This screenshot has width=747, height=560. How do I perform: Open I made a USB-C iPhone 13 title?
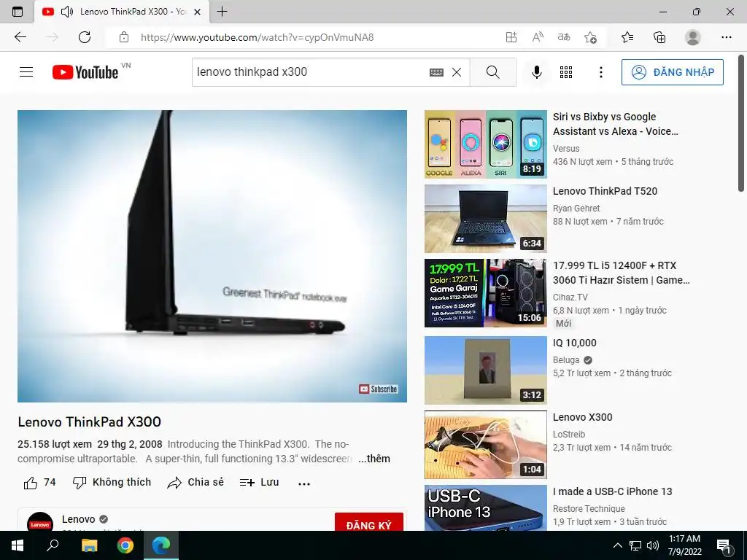[x=612, y=491]
